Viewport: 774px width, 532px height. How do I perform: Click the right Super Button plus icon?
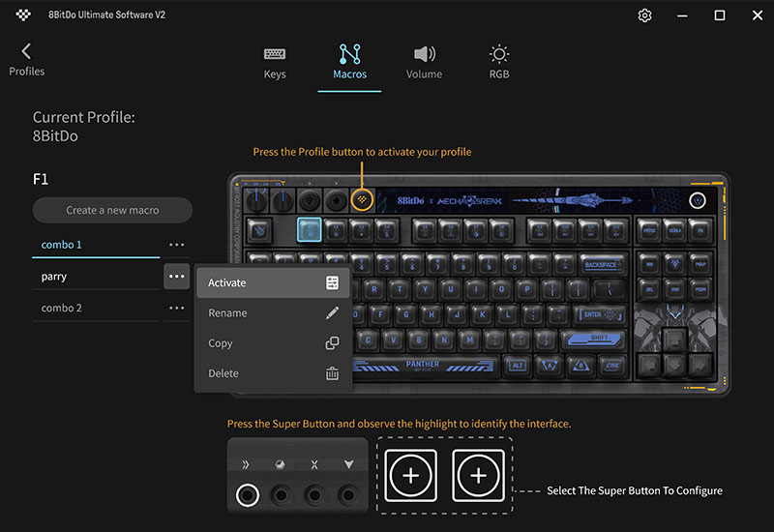(478, 475)
